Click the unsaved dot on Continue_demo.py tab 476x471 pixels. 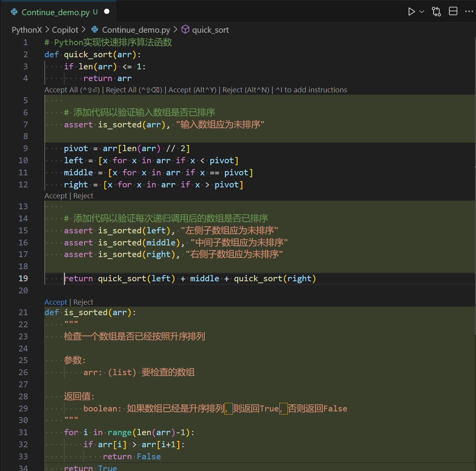point(107,11)
